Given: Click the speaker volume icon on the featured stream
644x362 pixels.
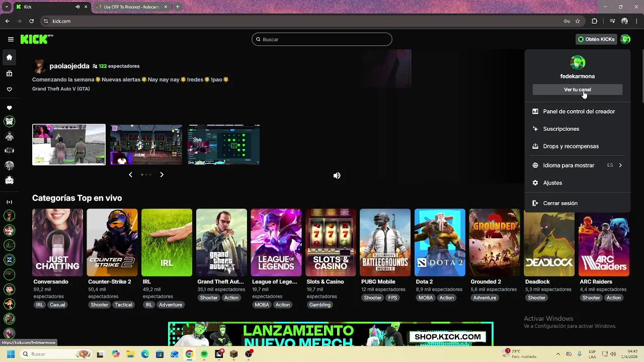Looking at the screenshot, I should pyautogui.click(x=337, y=175).
